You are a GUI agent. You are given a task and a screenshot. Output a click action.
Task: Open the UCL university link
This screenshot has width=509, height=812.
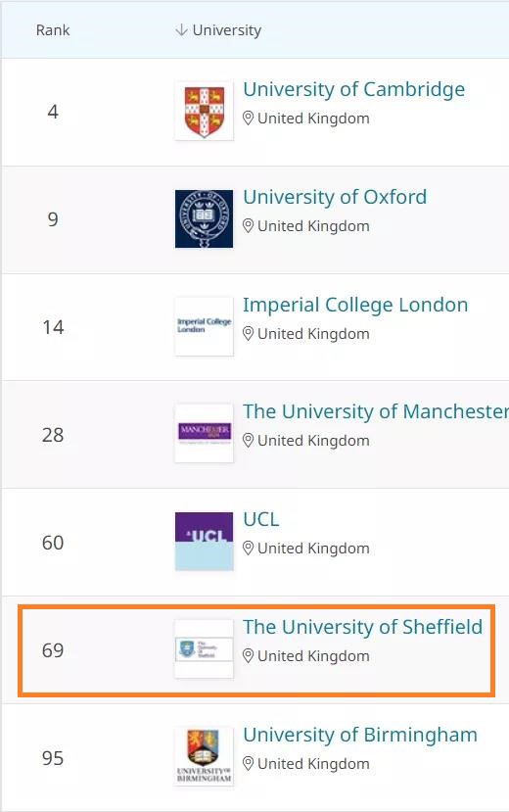click(261, 519)
